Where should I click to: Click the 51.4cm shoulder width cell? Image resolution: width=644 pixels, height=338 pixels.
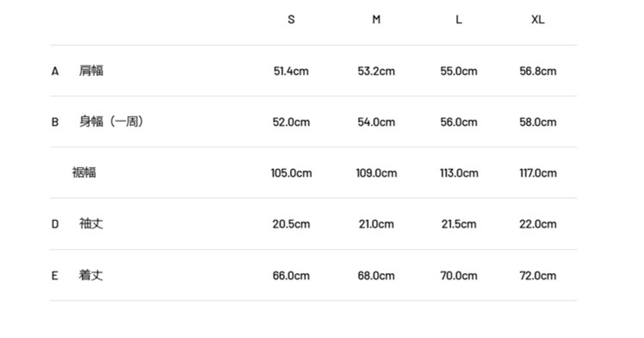pyautogui.click(x=291, y=71)
